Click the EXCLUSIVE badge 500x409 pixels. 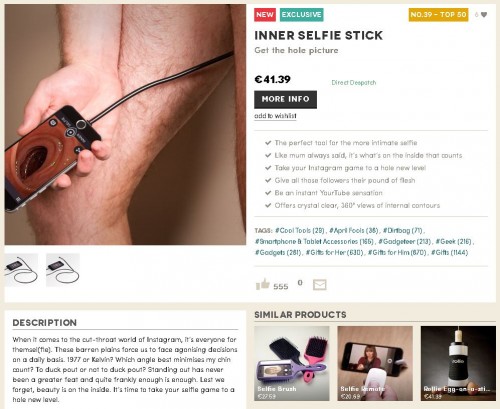pyautogui.click(x=302, y=15)
